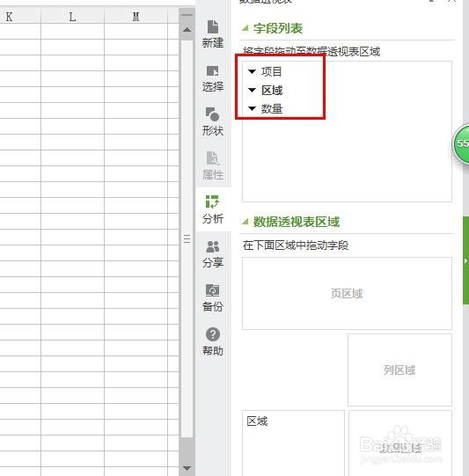Select the 选择 sidebar tool
The image size is (469, 476).
point(213,78)
